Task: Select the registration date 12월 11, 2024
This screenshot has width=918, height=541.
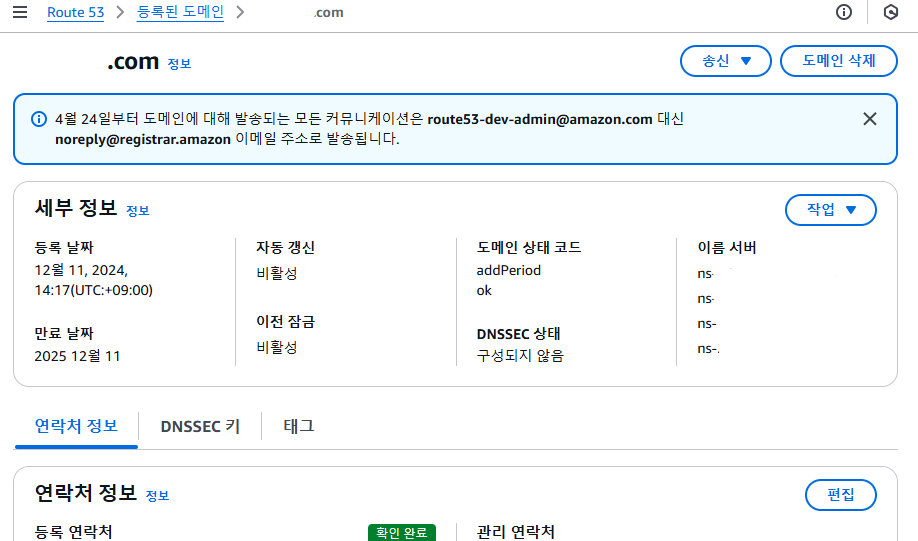Action: pos(81,270)
